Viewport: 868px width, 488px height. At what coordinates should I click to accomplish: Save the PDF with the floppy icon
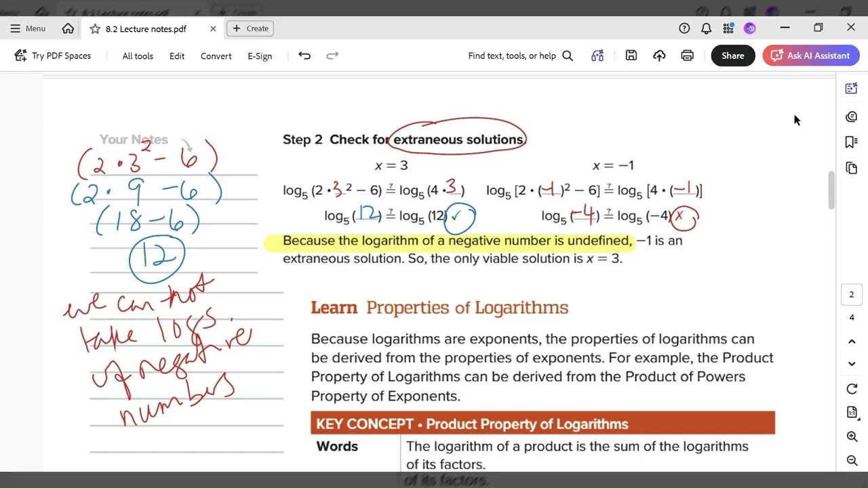click(631, 56)
